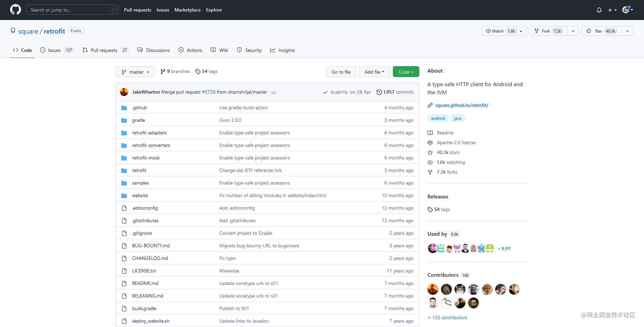The height and width of the screenshot is (327, 644).
Task: Switch to the Security tab
Action: tap(249, 50)
